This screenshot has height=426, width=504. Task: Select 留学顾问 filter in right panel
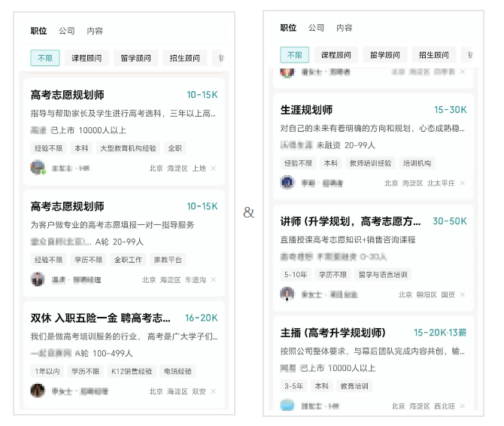[x=385, y=55]
